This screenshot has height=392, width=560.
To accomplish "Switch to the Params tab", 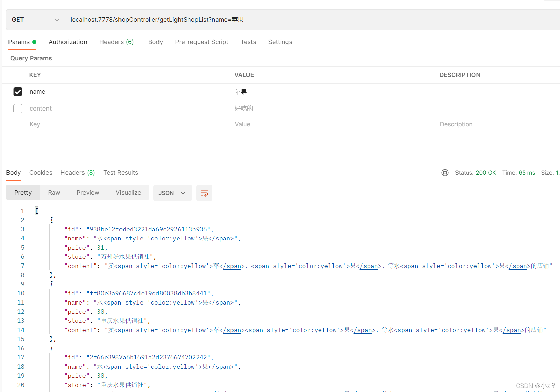I will pos(22,42).
